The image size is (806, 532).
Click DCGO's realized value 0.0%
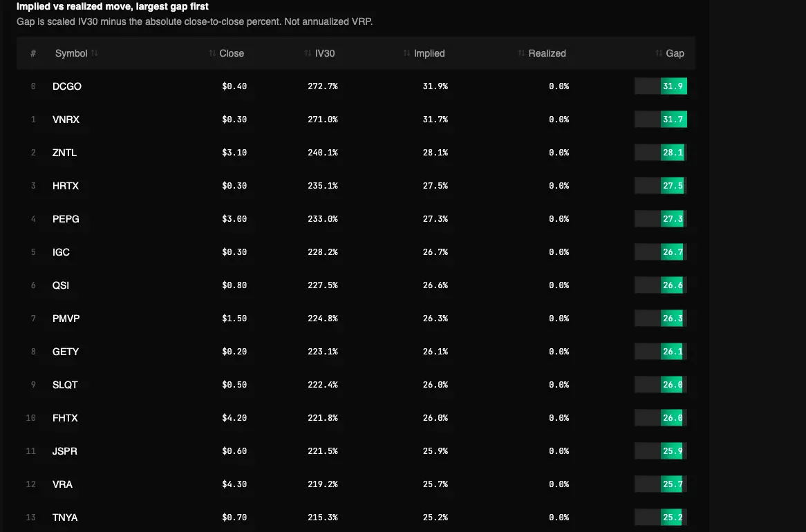[x=559, y=86]
